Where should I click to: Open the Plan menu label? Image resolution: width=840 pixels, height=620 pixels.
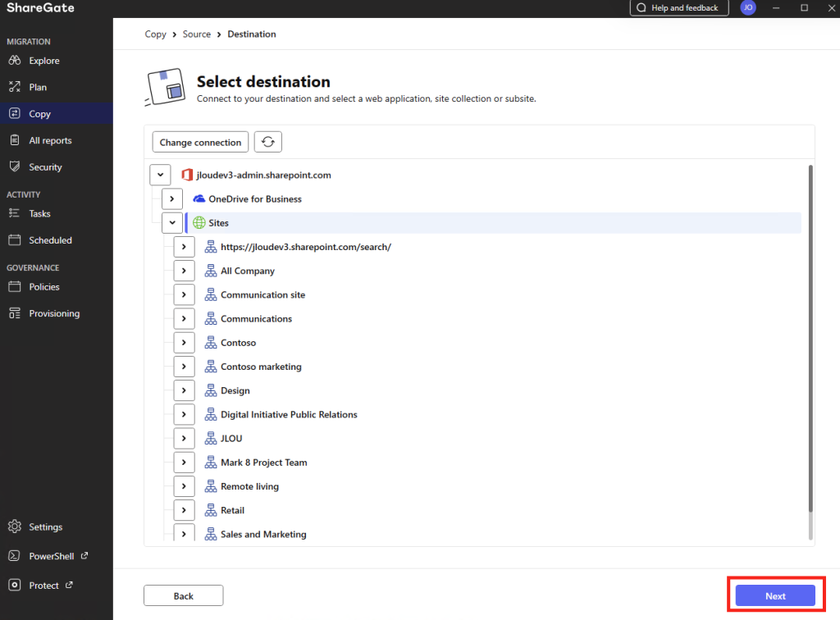38,87
